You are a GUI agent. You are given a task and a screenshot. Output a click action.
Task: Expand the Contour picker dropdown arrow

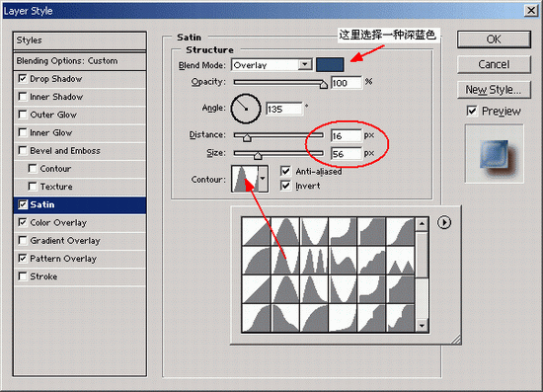263,179
